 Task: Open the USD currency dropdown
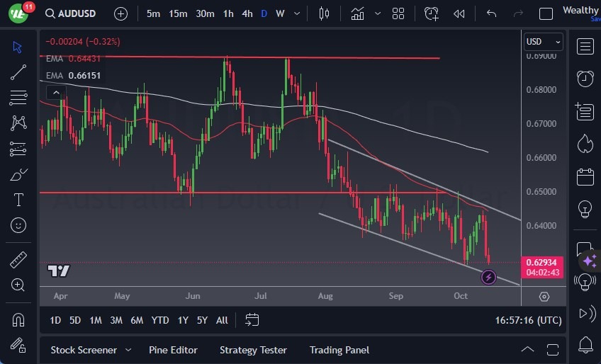click(x=543, y=42)
